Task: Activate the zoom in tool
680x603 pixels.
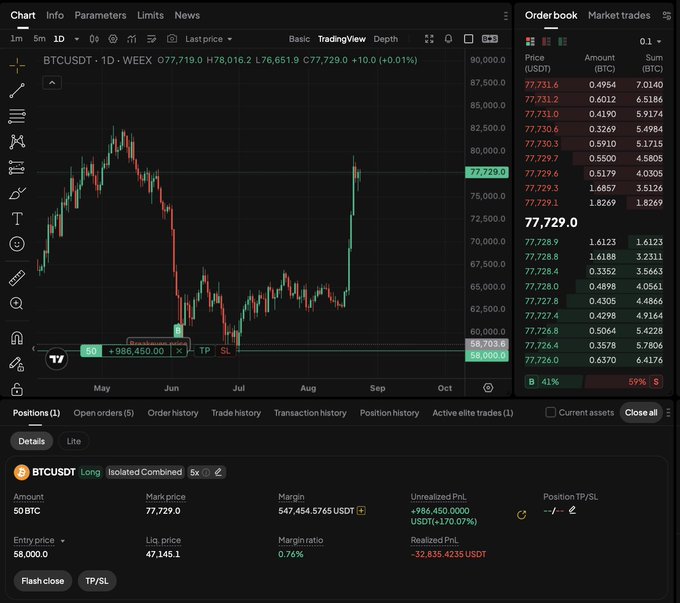Action: 17,303
